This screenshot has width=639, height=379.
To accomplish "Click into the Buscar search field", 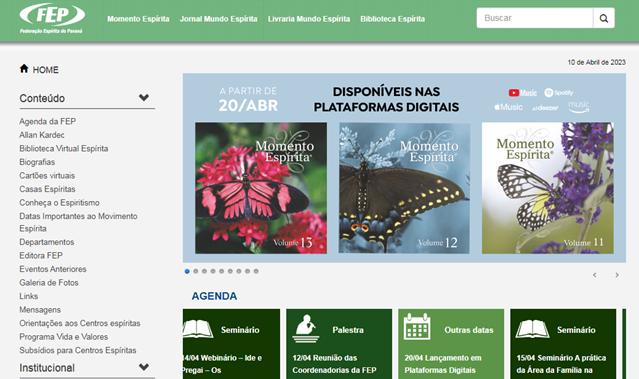I will click(535, 18).
